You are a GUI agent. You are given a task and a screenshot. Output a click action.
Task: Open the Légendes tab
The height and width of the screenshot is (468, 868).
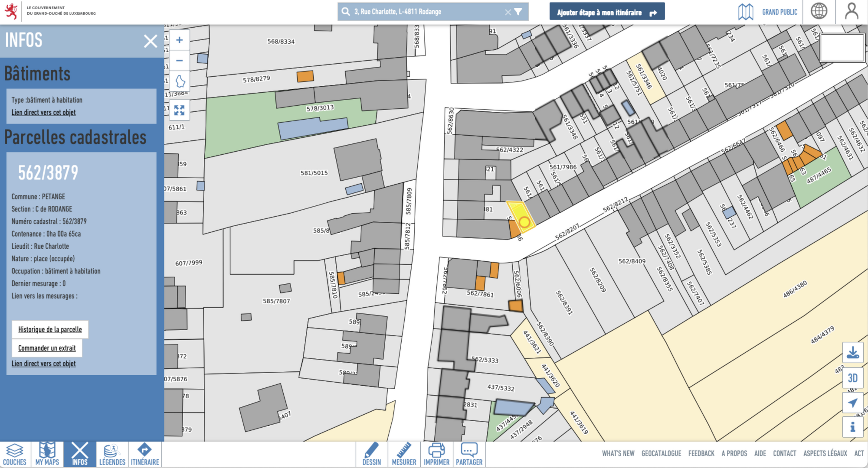[112, 454]
